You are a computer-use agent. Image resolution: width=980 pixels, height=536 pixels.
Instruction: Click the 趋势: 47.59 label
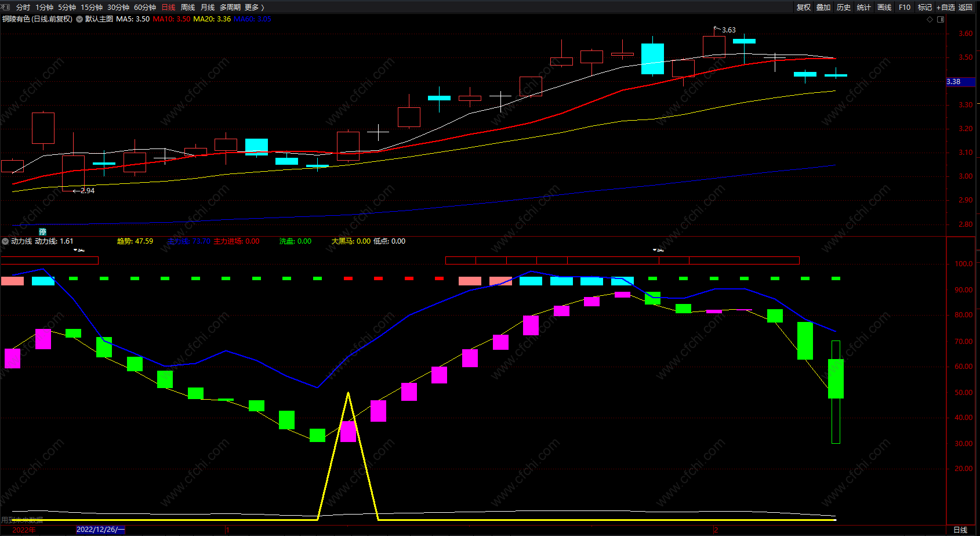coord(135,241)
